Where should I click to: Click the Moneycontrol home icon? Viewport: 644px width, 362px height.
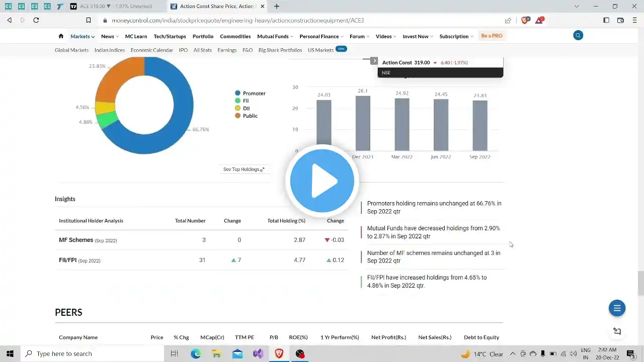click(x=61, y=36)
